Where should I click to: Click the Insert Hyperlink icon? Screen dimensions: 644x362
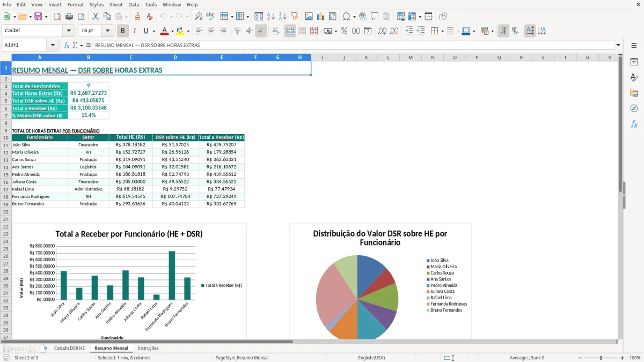(x=363, y=17)
